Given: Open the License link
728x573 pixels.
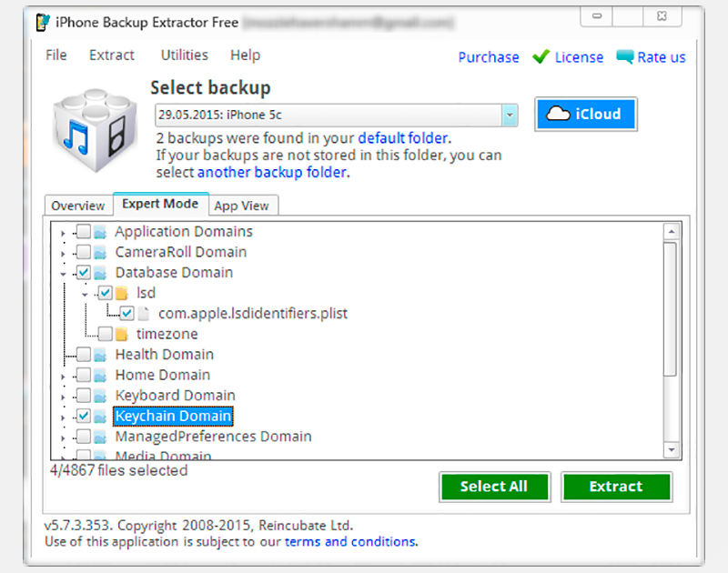Looking at the screenshot, I should pos(579,57).
